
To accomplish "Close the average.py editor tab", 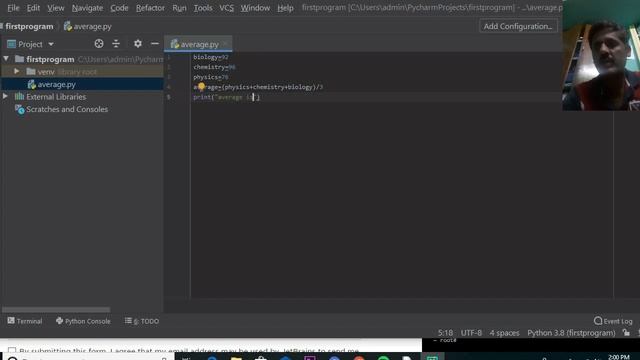I will pos(225,44).
